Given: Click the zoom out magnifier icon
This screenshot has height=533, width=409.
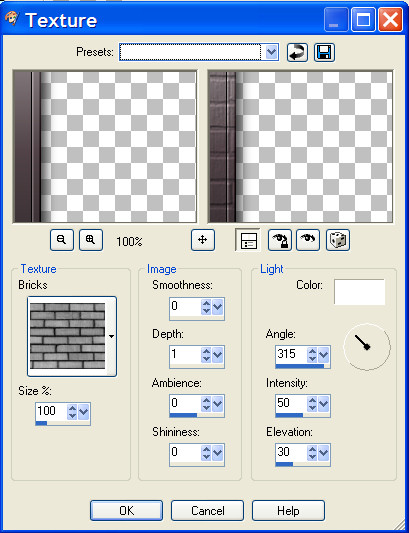Looking at the screenshot, I should click(62, 240).
